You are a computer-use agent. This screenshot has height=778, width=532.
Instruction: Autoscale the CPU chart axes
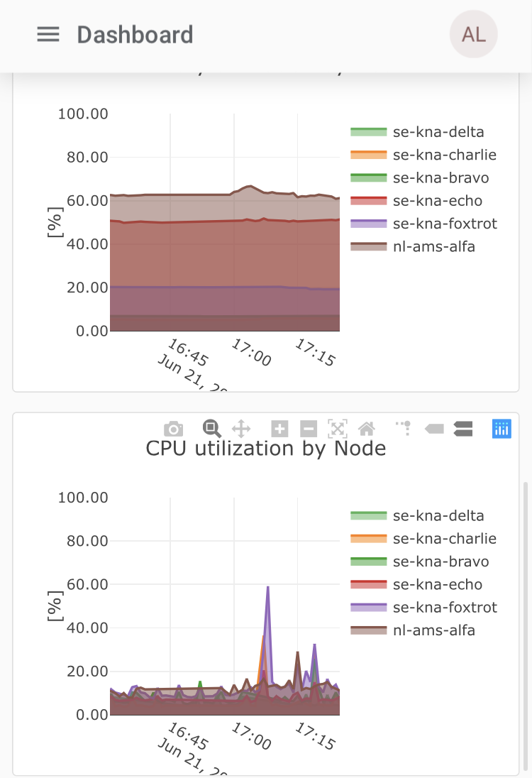(336, 429)
